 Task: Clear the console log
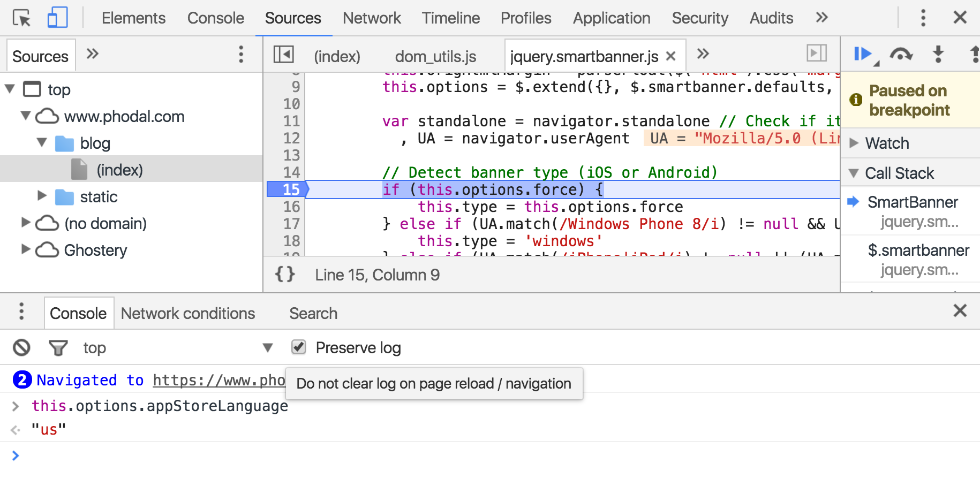point(21,348)
